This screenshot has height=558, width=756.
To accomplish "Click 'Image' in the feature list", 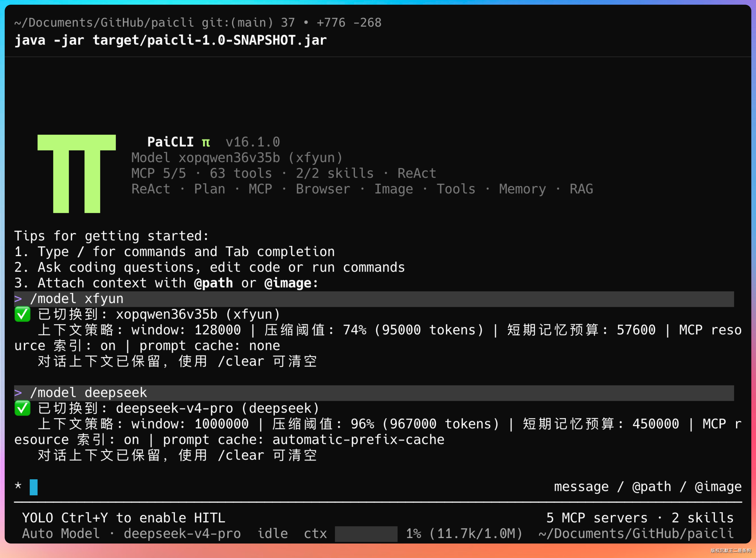I will [393, 189].
